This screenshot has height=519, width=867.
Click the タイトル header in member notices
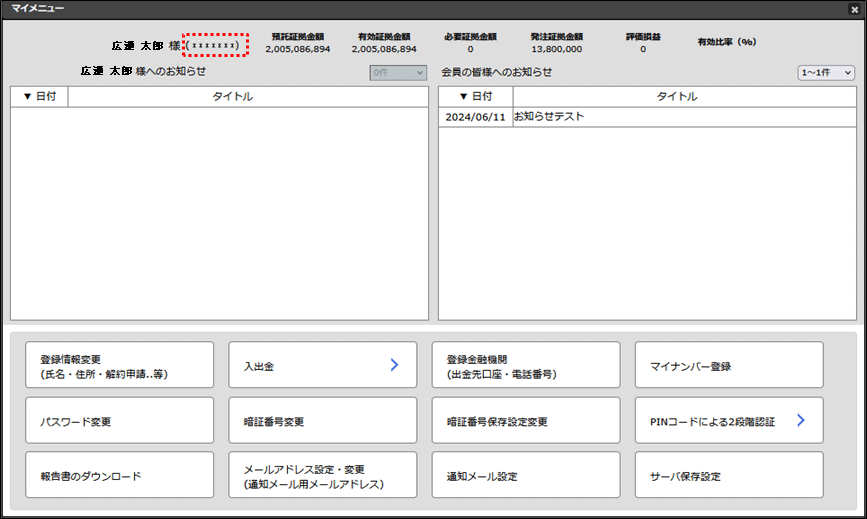click(x=677, y=97)
